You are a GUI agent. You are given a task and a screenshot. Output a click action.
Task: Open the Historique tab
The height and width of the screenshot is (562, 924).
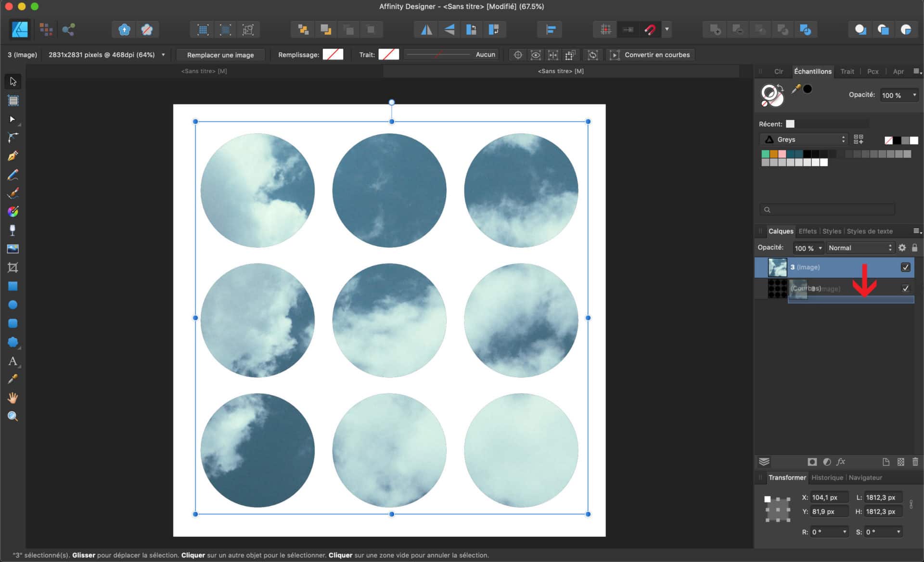coord(827,478)
